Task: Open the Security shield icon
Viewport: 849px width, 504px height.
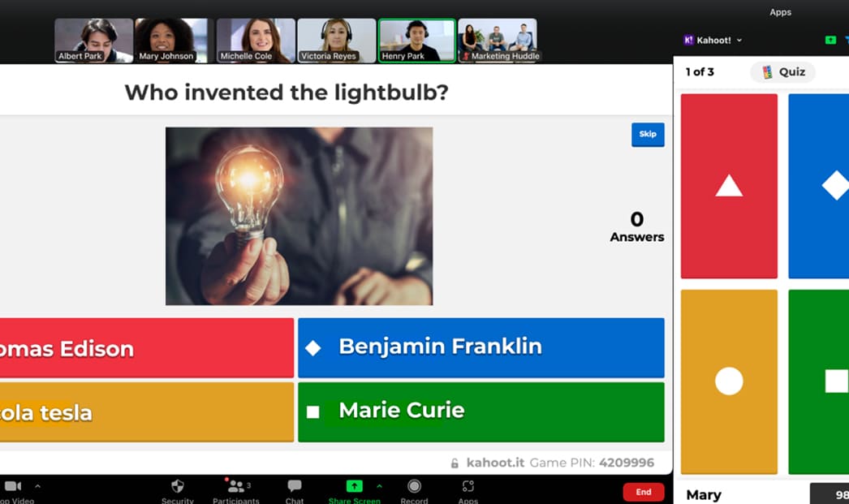Action: click(177, 485)
